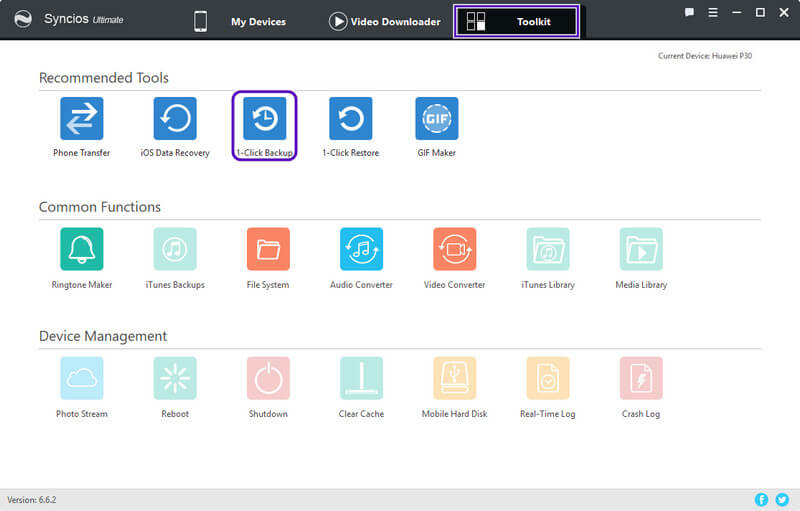
Task: Click the Device Management heading
Action: tap(103, 336)
